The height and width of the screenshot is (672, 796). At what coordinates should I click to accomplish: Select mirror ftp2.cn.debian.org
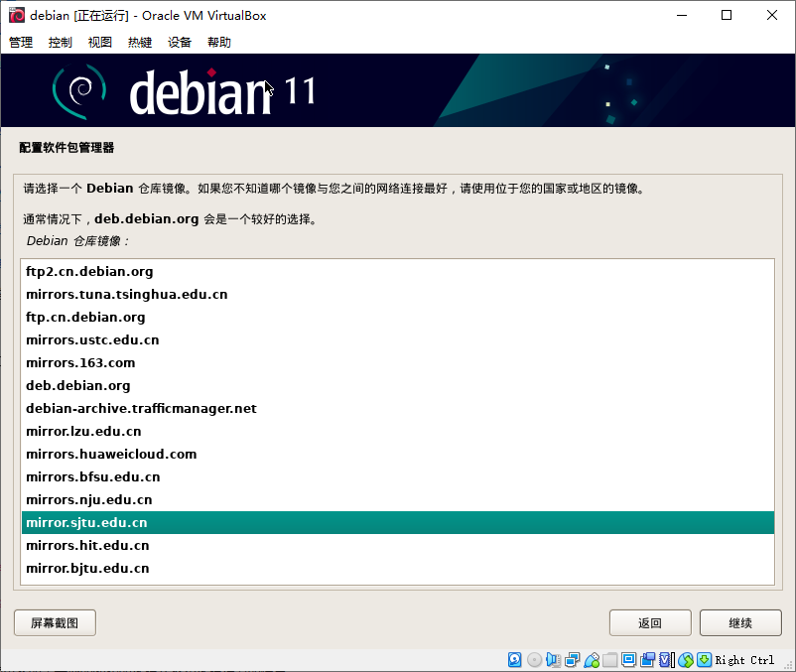pos(398,272)
